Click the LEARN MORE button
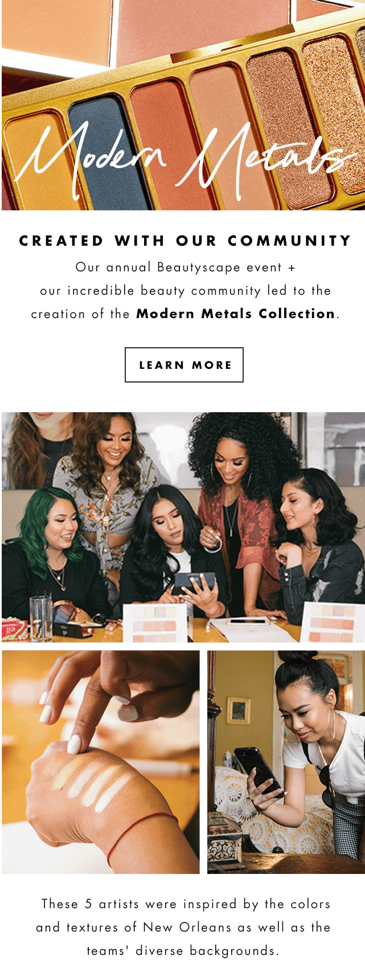The height and width of the screenshot is (980, 365). tap(184, 365)
